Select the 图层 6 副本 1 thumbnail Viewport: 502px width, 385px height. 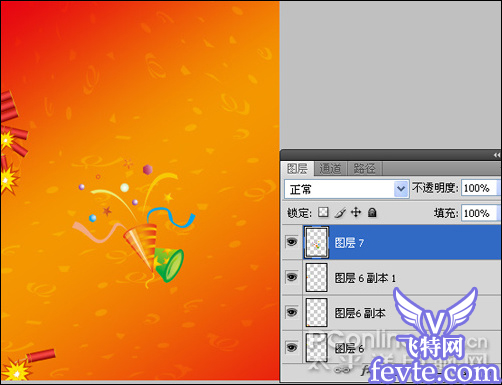316,278
